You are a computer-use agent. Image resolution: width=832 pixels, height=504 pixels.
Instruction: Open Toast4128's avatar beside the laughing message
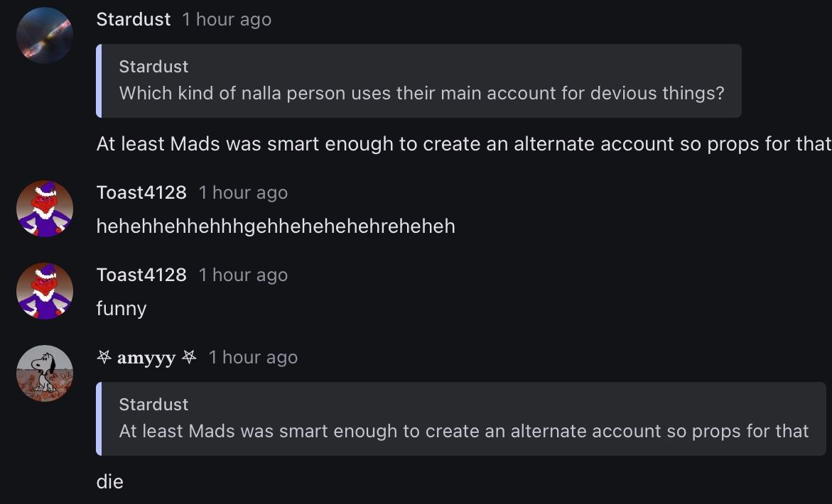click(44, 209)
